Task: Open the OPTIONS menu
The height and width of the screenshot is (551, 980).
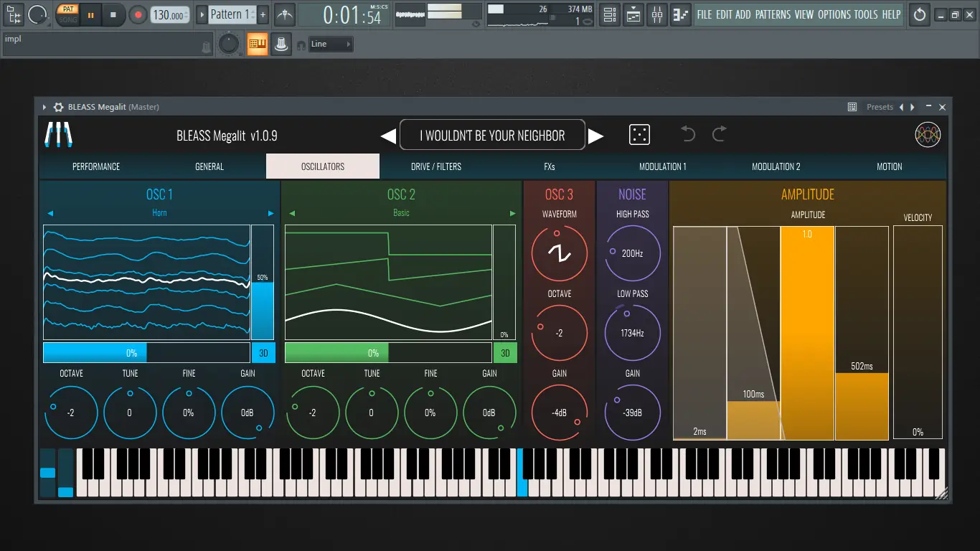Action: (x=834, y=14)
